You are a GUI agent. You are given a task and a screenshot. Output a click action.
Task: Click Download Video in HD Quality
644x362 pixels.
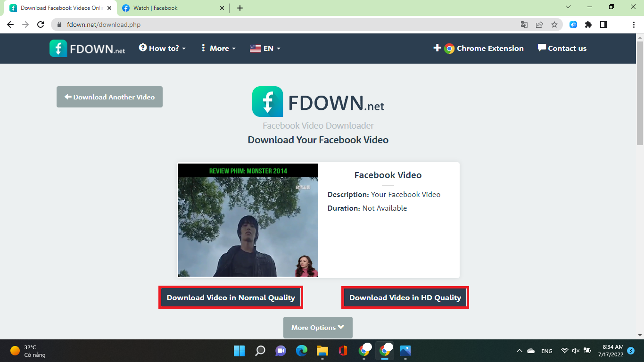coord(405,297)
